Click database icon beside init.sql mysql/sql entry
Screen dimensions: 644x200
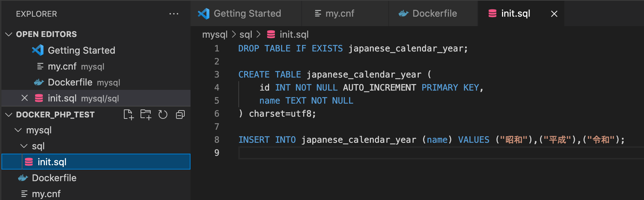point(39,98)
